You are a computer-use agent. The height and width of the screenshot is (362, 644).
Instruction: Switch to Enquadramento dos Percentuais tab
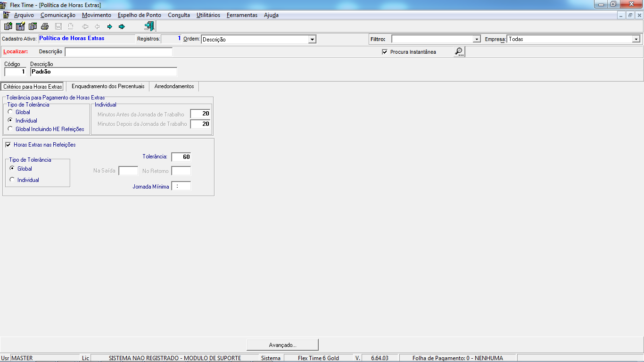tap(108, 87)
